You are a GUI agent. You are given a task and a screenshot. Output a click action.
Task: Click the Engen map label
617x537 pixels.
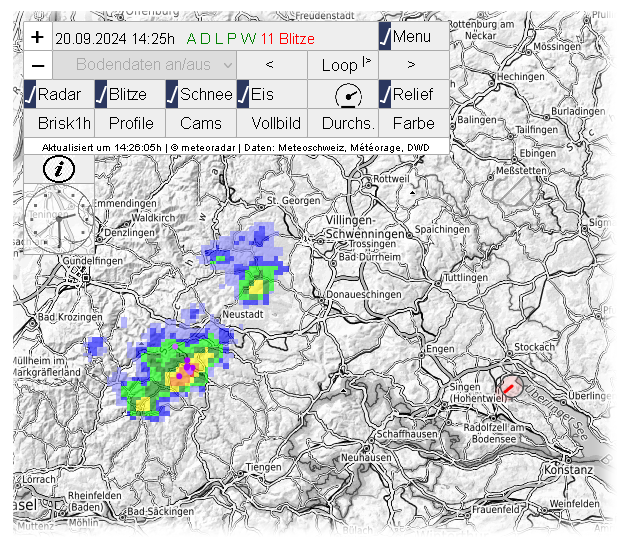tap(440, 349)
